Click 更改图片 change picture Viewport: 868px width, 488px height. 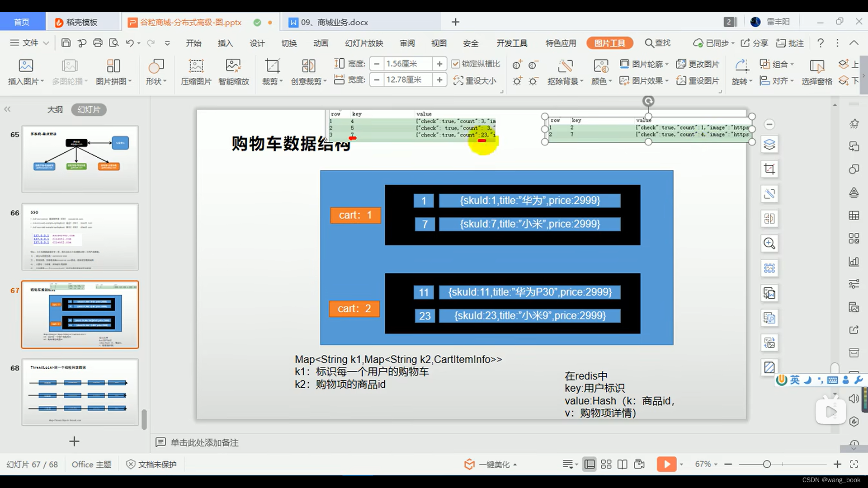pos(698,64)
